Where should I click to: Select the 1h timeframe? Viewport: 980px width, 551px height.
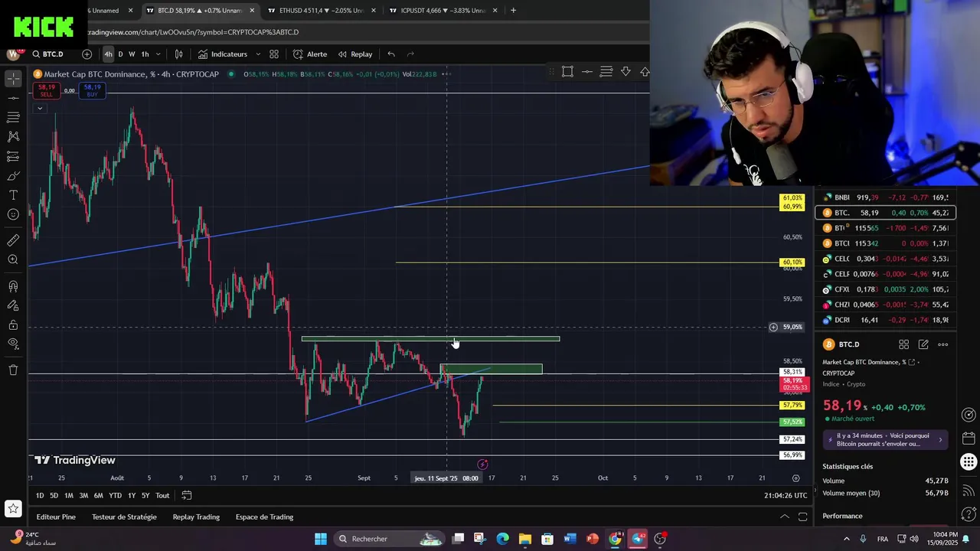(x=145, y=54)
